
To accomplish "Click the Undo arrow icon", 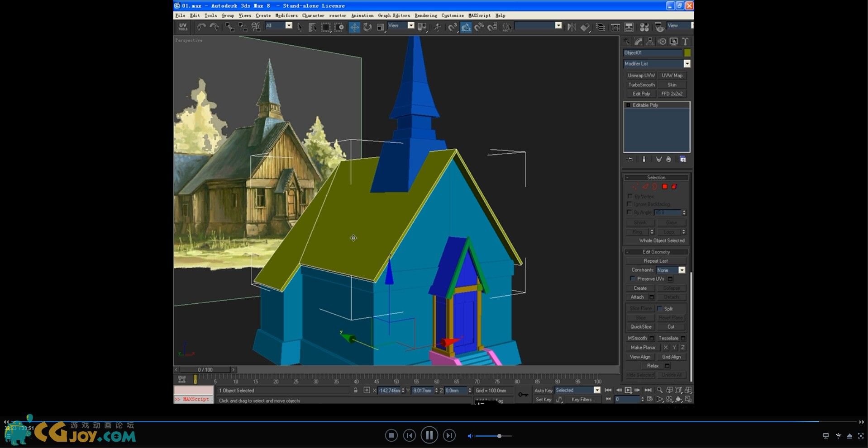I will click(201, 27).
